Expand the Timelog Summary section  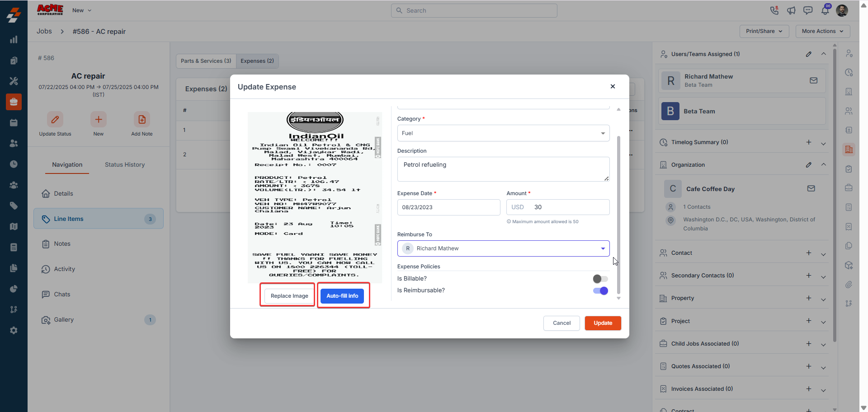tap(823, 143)
